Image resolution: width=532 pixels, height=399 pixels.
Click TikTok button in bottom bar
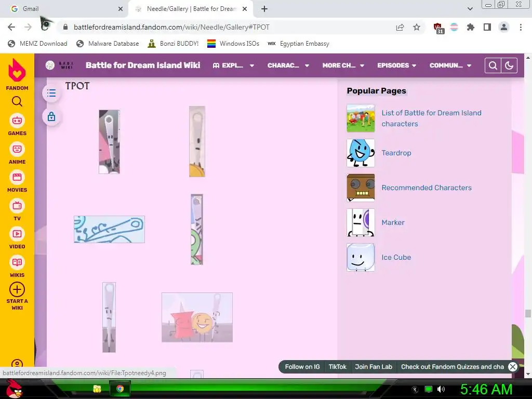click(x=337, y=367)
